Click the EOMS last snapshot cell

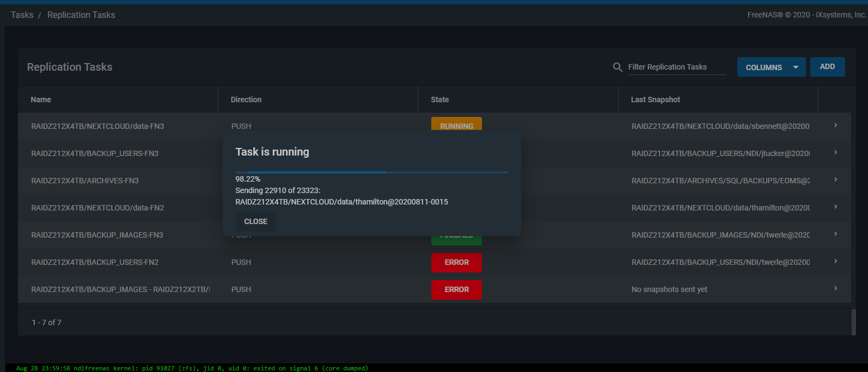pyautogui.click(x=720, y=181)
